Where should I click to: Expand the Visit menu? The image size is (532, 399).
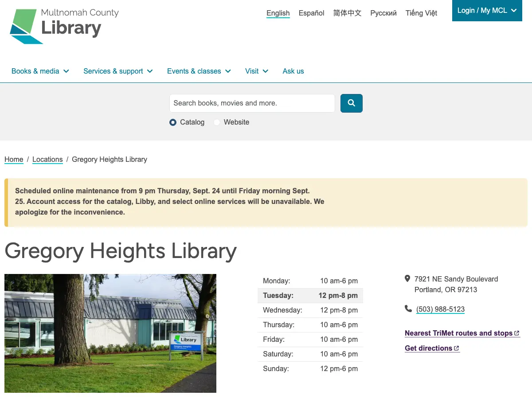(x=257, y=71)
